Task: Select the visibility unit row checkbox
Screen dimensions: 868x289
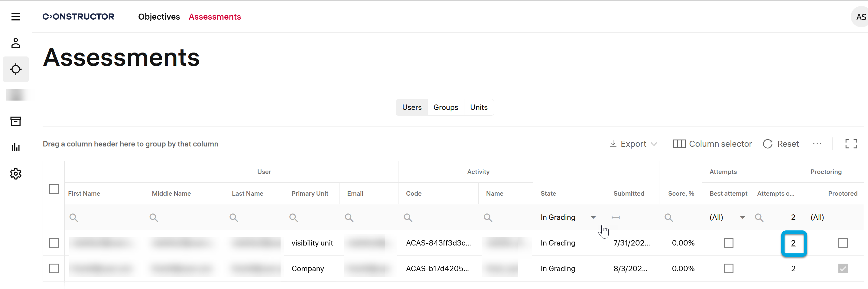Action: coord(54,243)
